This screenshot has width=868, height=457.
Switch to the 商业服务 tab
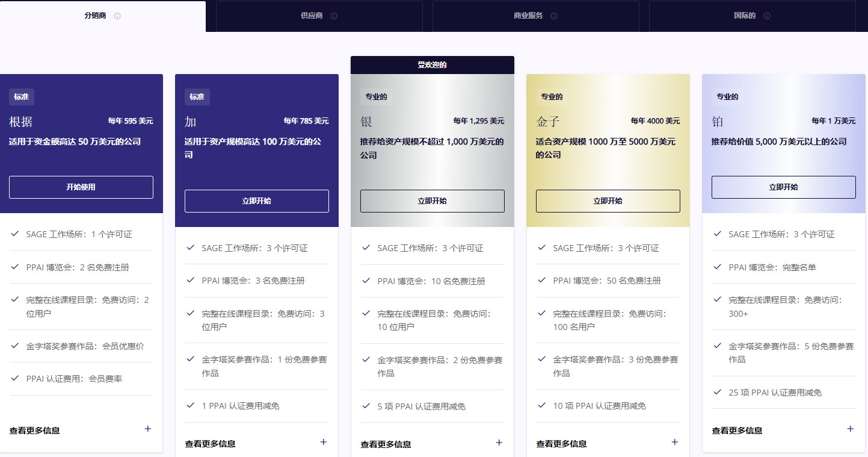pyautogui.click(x=528, y=16)
